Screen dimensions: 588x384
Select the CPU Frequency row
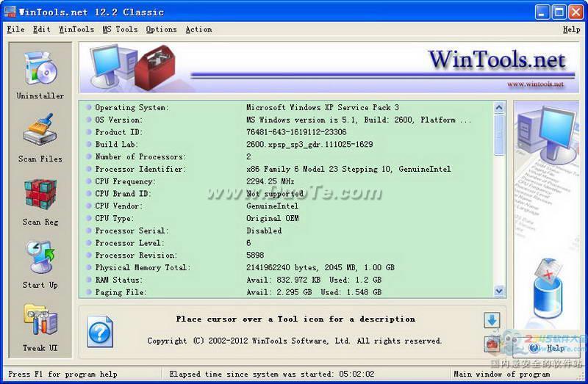[287, 181]
